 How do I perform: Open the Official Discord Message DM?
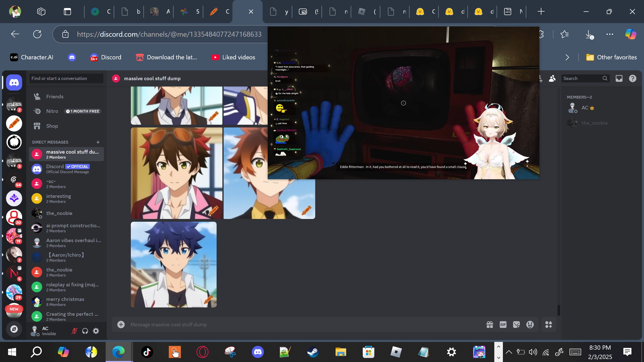pyautogui.click(x=66, y=169)
